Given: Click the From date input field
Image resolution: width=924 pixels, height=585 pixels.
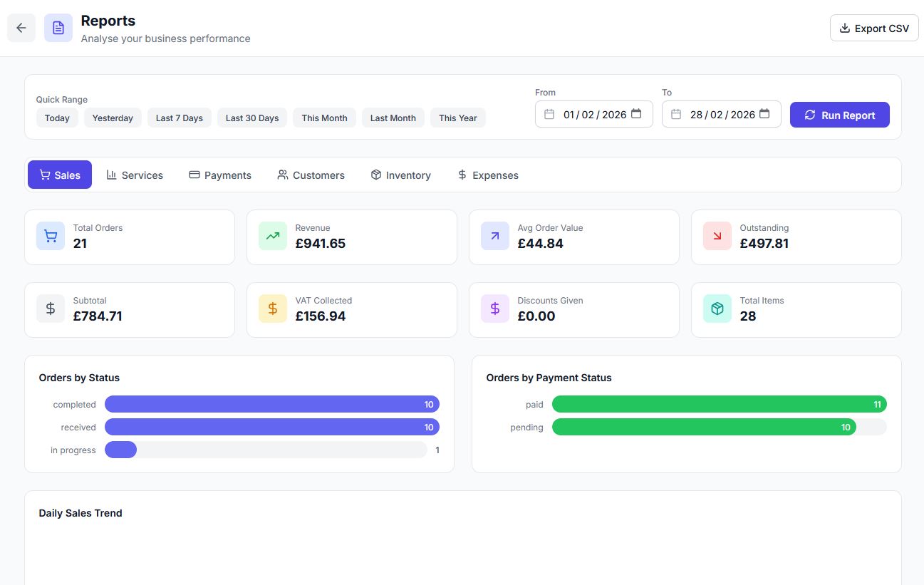Looking at the screenshot, I should [x=594, y=114].
